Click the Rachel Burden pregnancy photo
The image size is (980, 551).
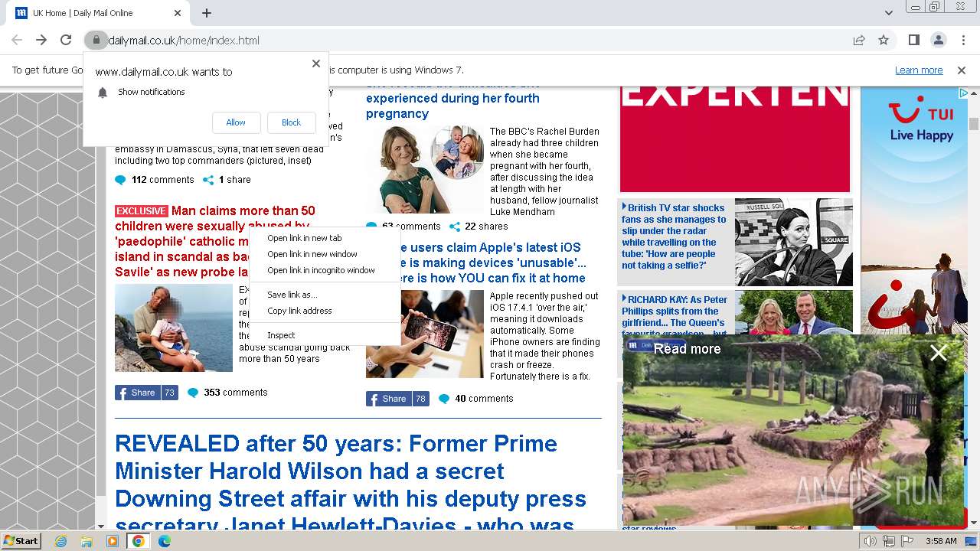pos(425,169)
